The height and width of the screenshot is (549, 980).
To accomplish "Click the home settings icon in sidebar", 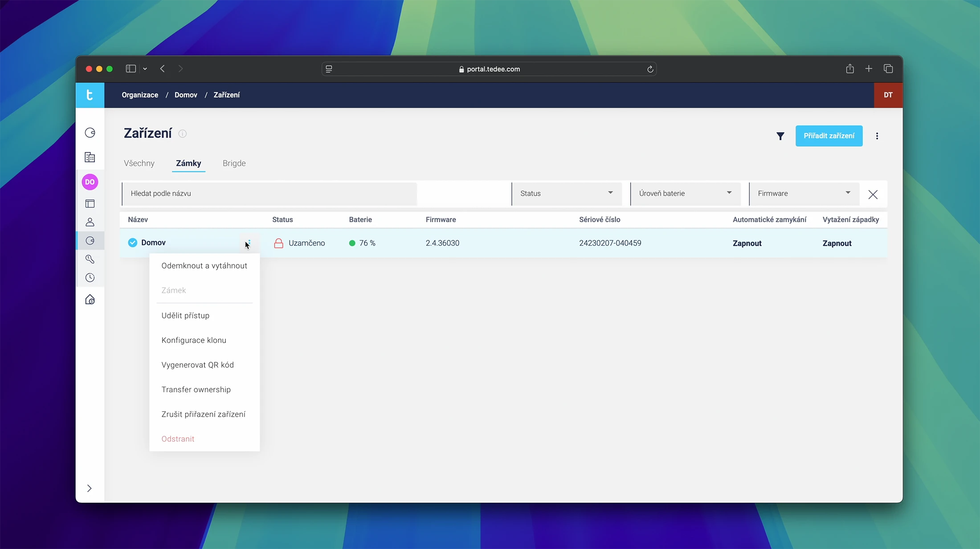I will point(90,300).
